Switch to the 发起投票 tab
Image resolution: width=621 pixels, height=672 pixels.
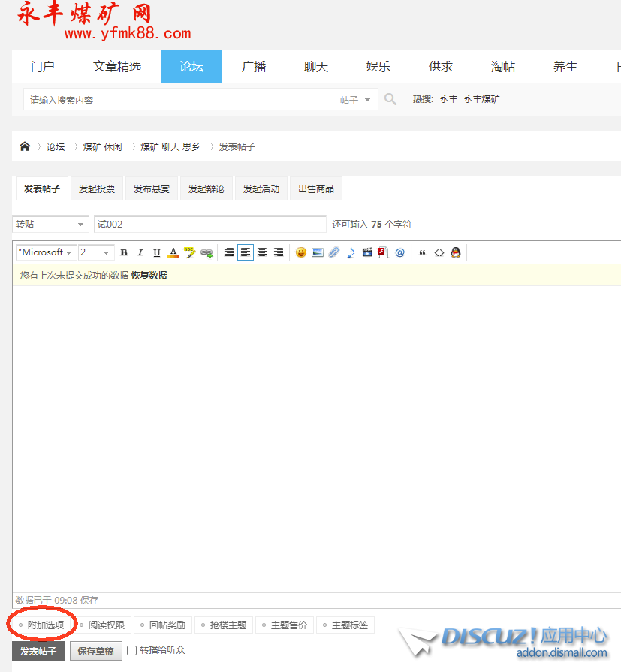97,189
